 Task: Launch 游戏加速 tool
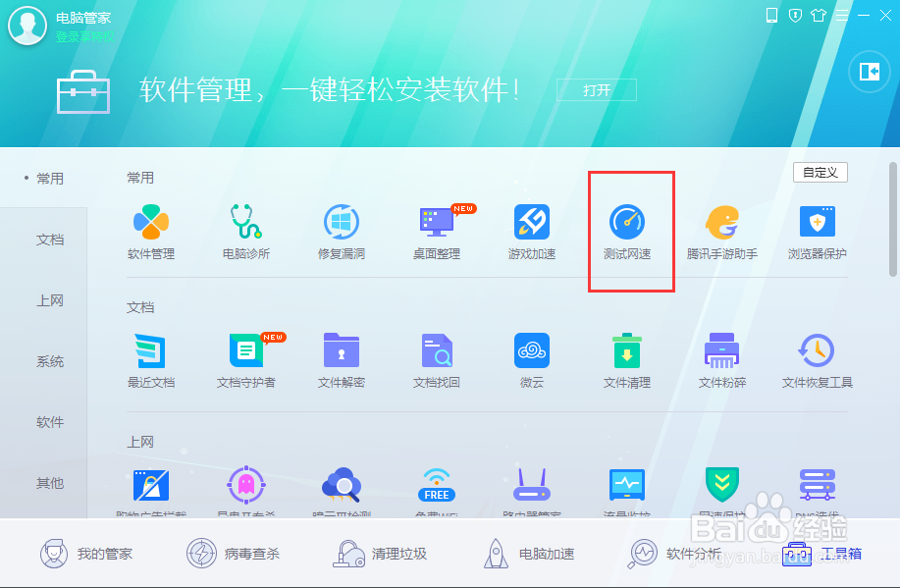click(x=532, y=222)
